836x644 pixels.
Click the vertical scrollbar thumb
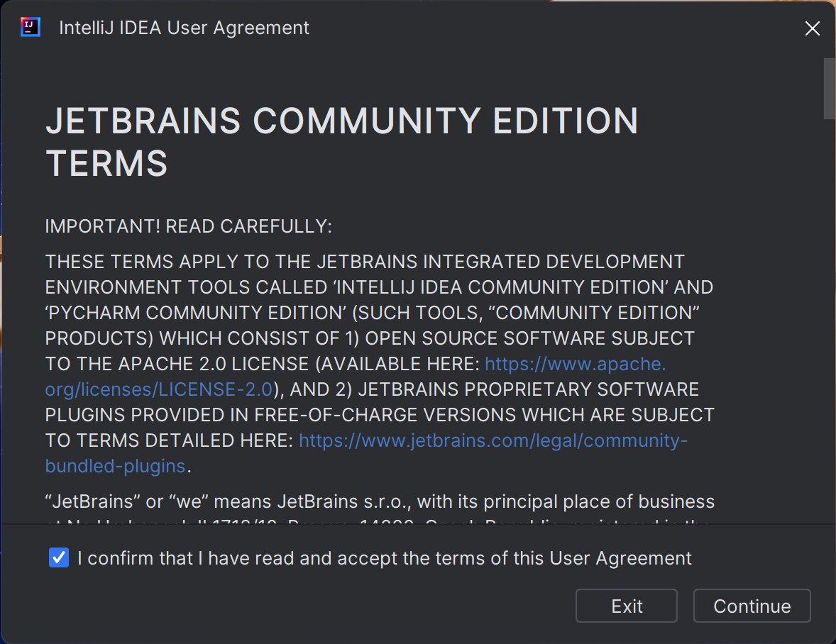[829, 89]
